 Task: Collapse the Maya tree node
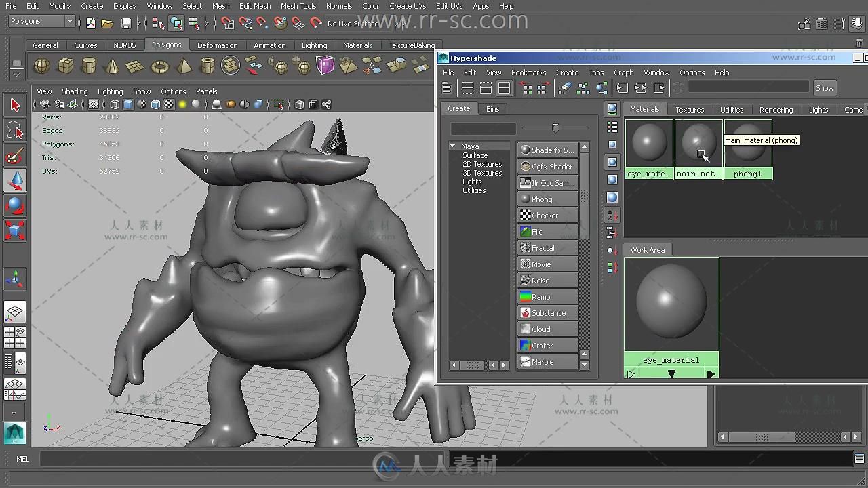pos(452,146)
